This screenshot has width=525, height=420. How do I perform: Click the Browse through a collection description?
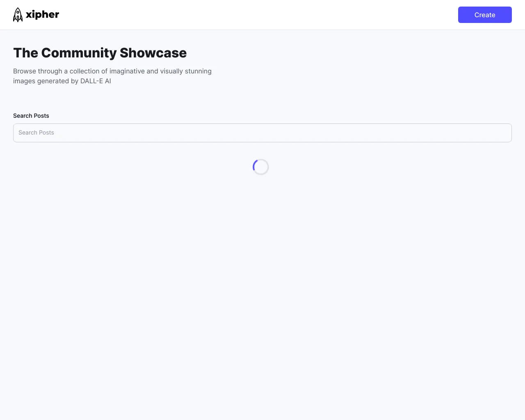point(112,76)
